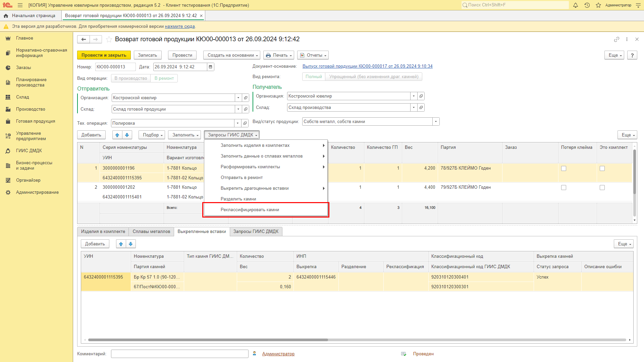Select В ремонт operation type
The width and height of the screenshot is (644, 362).
pyautogui.click(x=164, y=78)
